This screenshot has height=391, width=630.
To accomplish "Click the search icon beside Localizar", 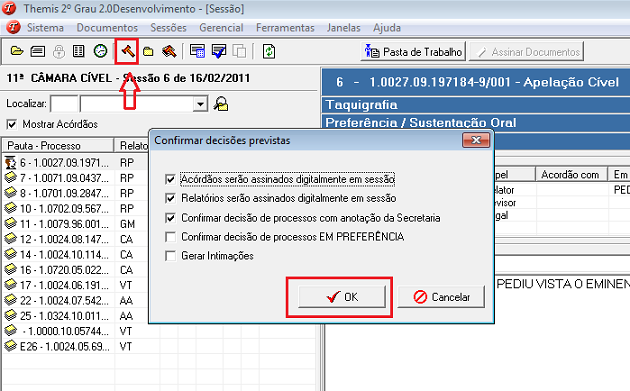I will [x=221, y=104].
